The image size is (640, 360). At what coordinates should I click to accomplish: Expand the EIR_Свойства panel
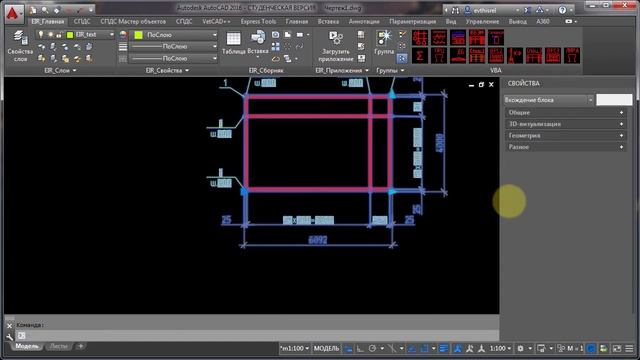[x=167, y=71]
